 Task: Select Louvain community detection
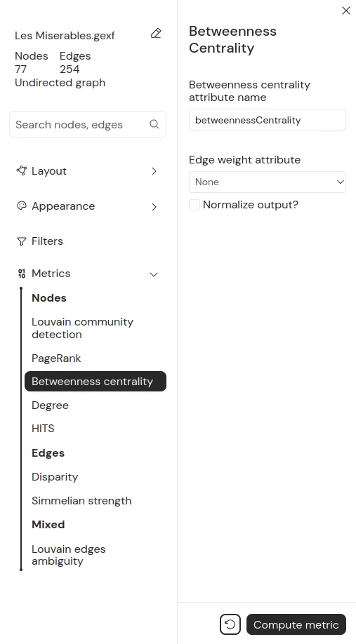pyautogui.click(x=82, y=328)
